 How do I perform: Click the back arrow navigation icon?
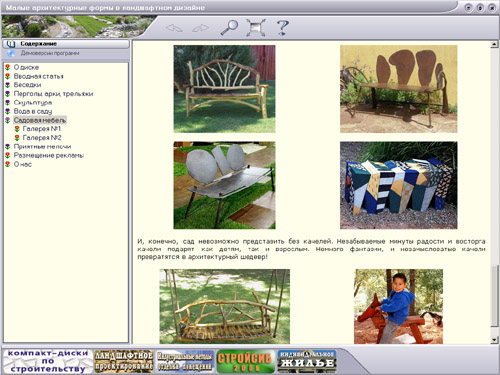click(x=174, y=28)
